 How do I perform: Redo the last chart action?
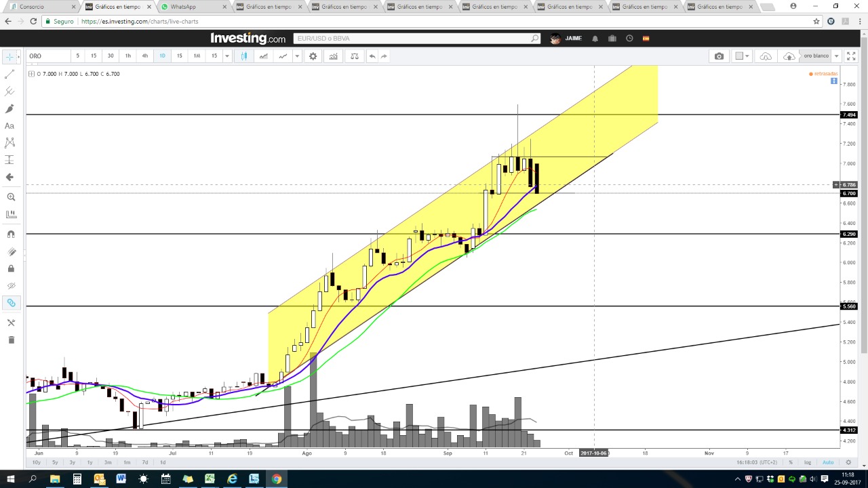[x=384, y=56]
